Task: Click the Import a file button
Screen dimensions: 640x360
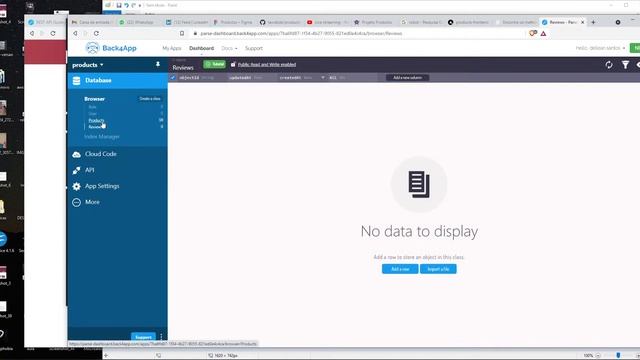Action: point(438,269)
